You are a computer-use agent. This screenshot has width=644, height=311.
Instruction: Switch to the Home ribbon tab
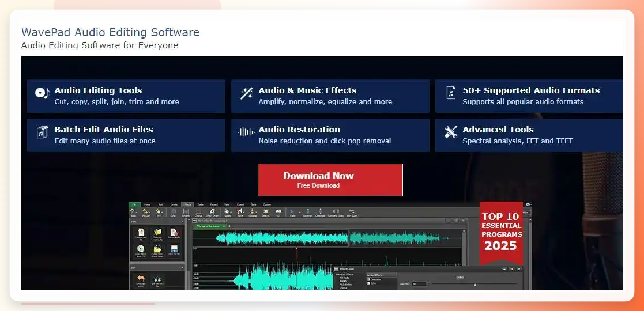coord(147,204)
